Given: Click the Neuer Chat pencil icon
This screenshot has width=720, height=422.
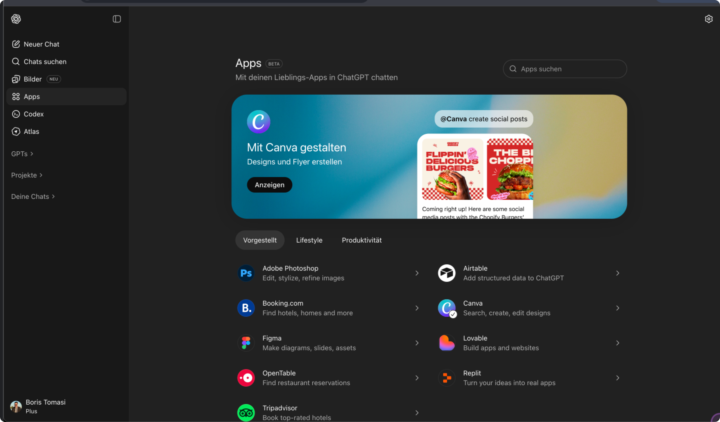Looking at the screenshot, I should pyautogui.click(x=16, y=44).
